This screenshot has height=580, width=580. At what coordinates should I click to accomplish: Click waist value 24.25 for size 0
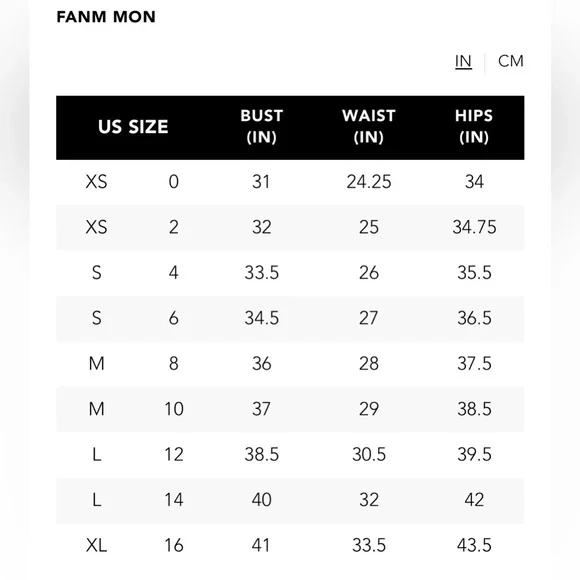point(369,182)
